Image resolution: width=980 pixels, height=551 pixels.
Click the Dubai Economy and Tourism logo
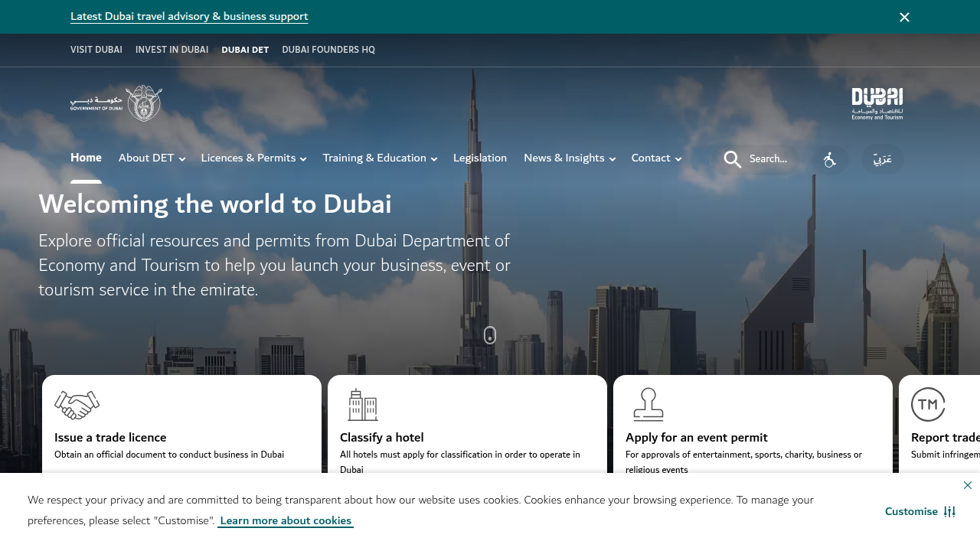click(877, 103)
